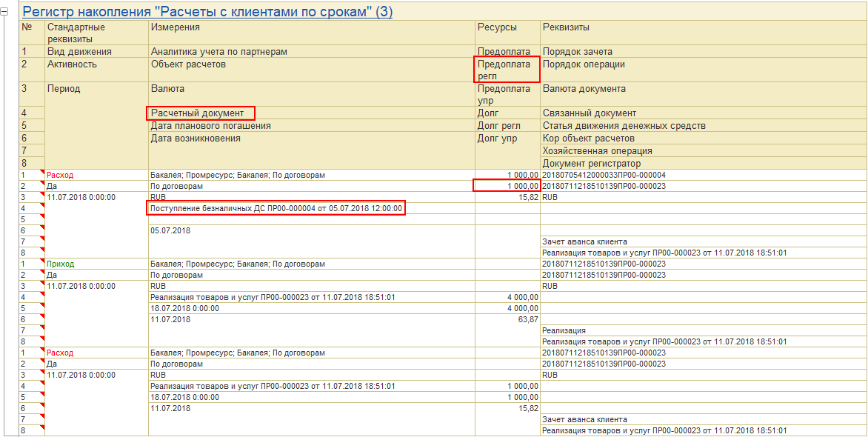
Task: Collapse the register section with the minus box
Action: 5,11
